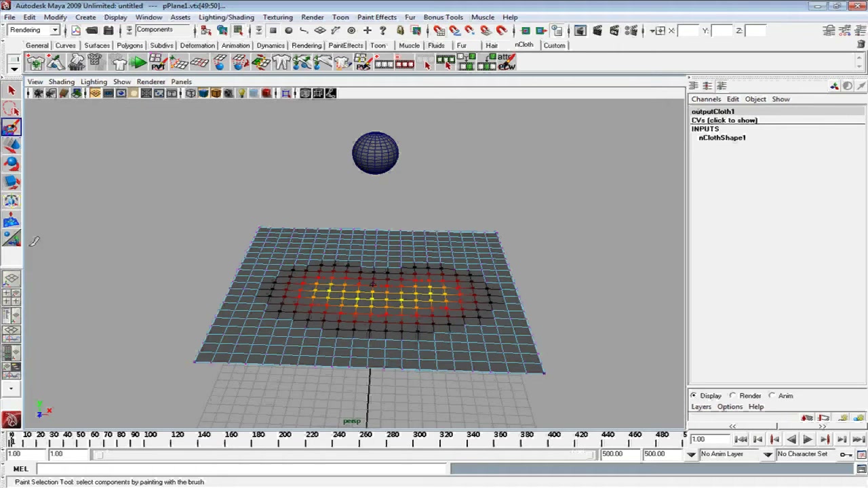Open the Lighting/Shading menu
Viewport: 868px width, 488px height.
[226, 17]
